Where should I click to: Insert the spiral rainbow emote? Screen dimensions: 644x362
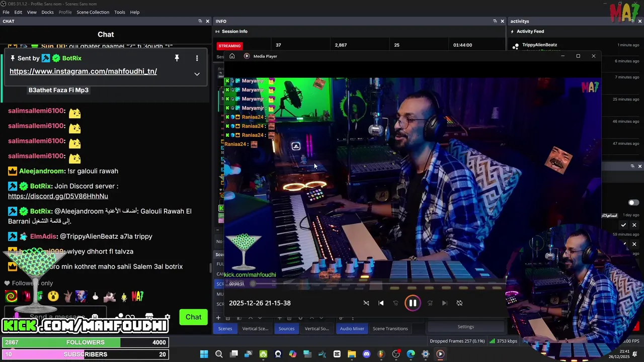tap(11, 297)
